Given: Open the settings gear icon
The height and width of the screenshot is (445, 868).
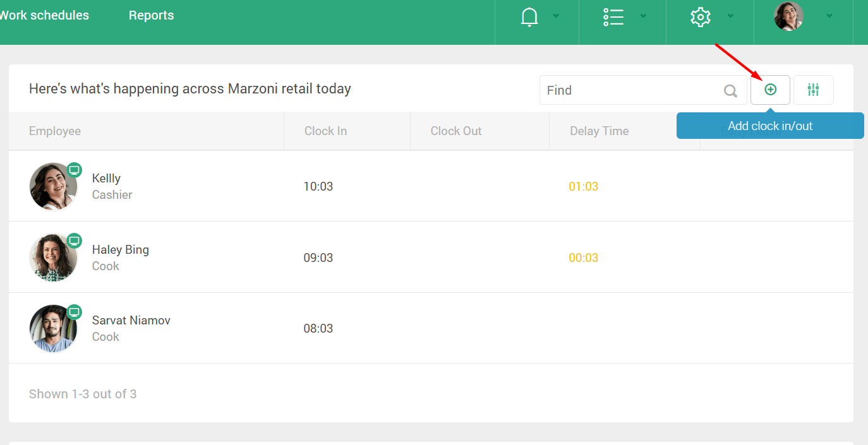Looking at the screenshot, I should click(x=701, y=16).
